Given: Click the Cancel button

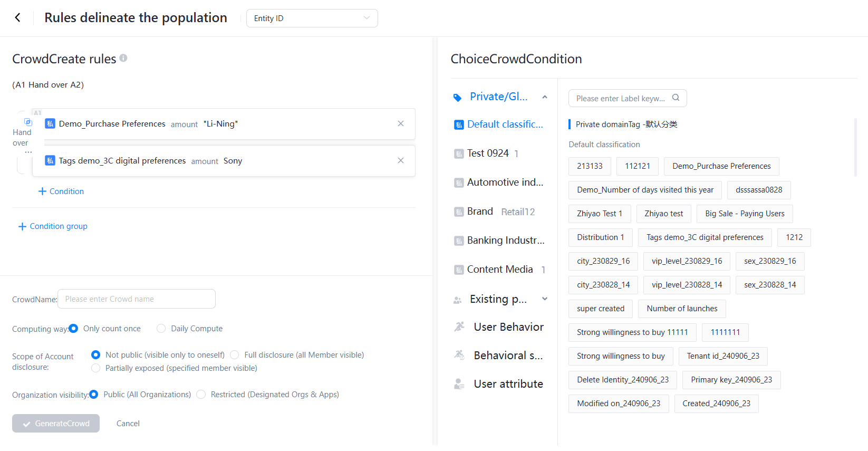Looking at the screenshot, I should 128,424.
